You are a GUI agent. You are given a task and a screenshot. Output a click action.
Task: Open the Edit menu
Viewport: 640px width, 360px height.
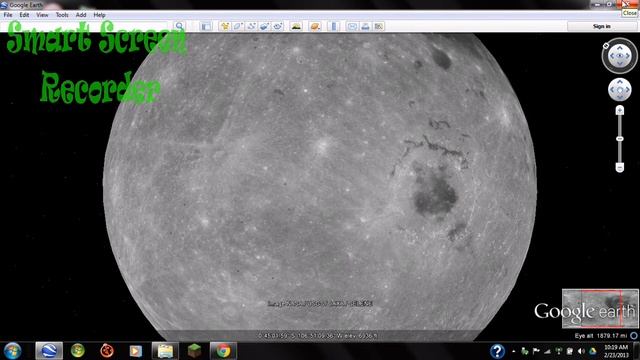click(24, 15)
